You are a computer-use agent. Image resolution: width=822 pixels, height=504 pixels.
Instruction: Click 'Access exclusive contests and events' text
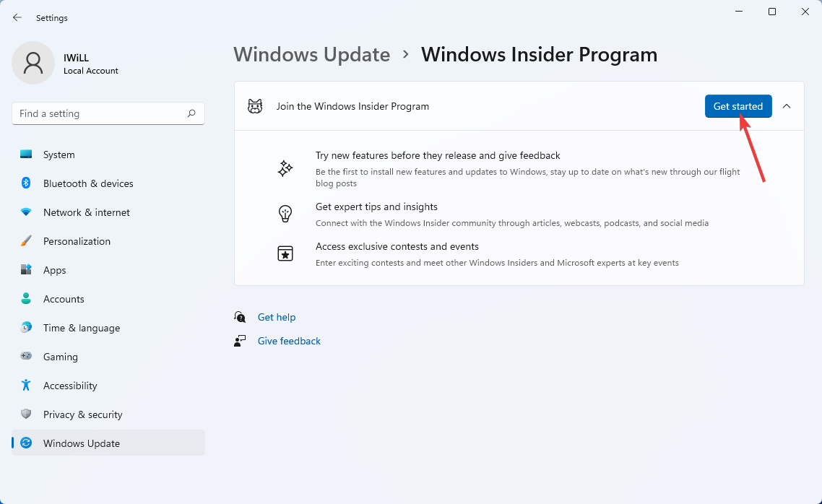coord(397,246)
